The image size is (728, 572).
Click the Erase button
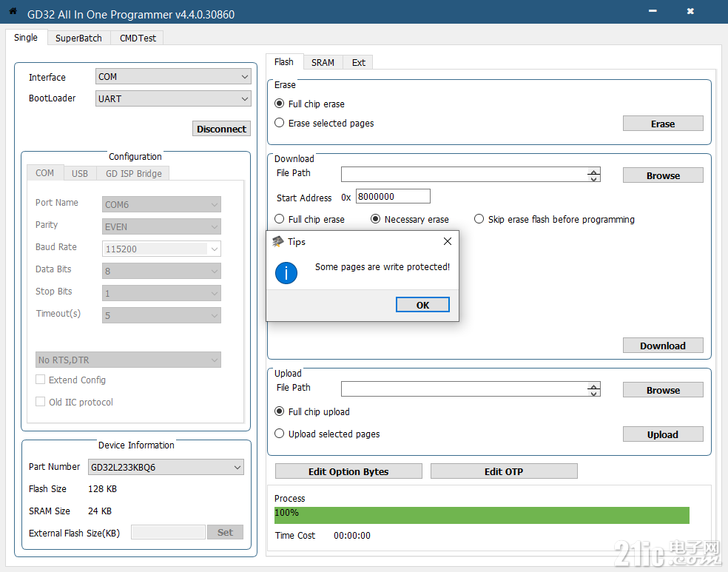663,124
